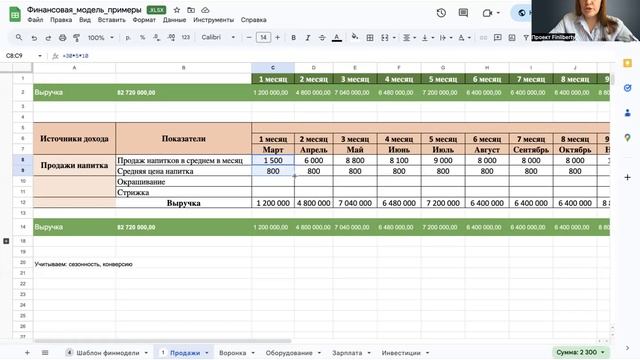Switch to the Оборудование sheet tab
Viewport: 640px width, 360px height.
[289, 353]
